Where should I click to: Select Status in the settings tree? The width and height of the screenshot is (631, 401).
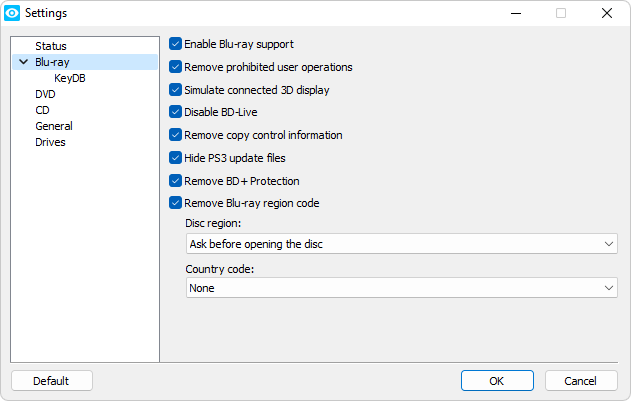(51, 46)
